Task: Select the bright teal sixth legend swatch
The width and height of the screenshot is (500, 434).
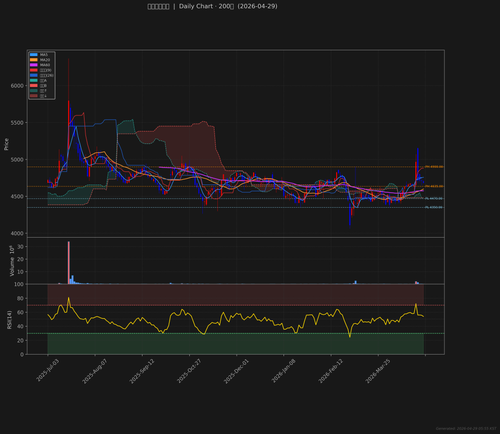Action: point(34,81)
